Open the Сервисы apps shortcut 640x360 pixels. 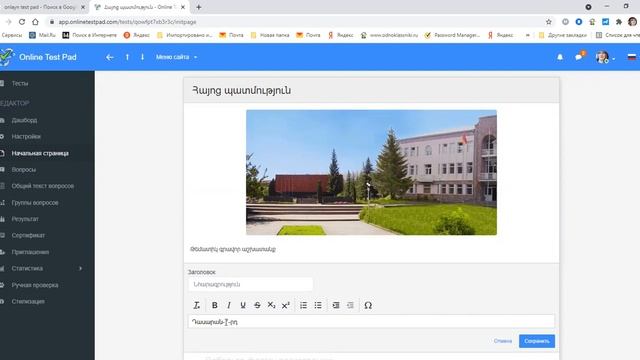(x=11, y=35)
